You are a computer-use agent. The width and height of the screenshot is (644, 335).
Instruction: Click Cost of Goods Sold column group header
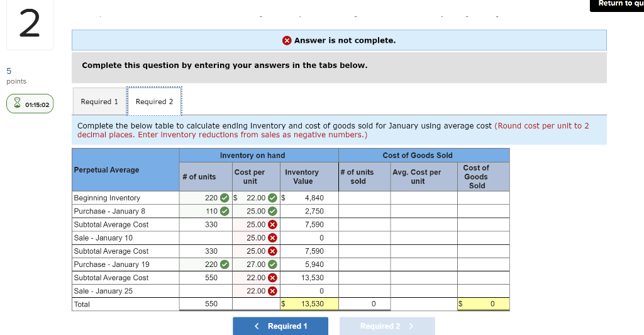(x=425, y=156)
